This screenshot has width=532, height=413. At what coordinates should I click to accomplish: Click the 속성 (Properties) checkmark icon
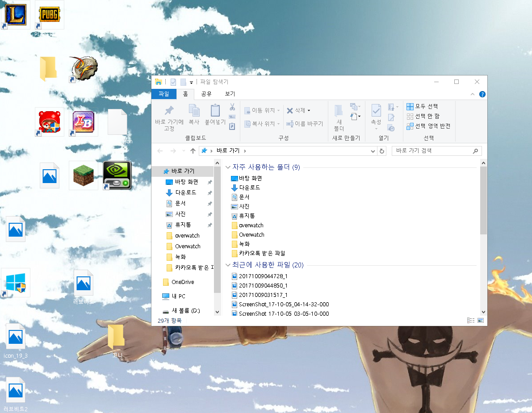pos(376,111)
